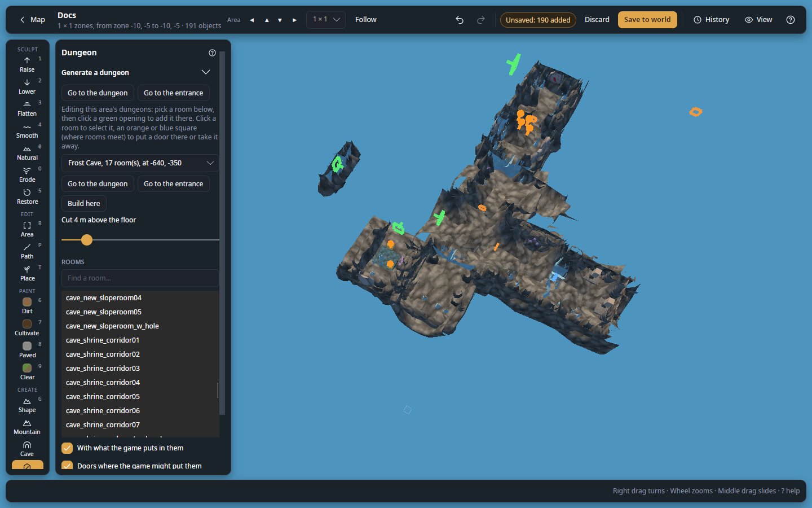Move area right with arrow

click(x=294, y=20)
